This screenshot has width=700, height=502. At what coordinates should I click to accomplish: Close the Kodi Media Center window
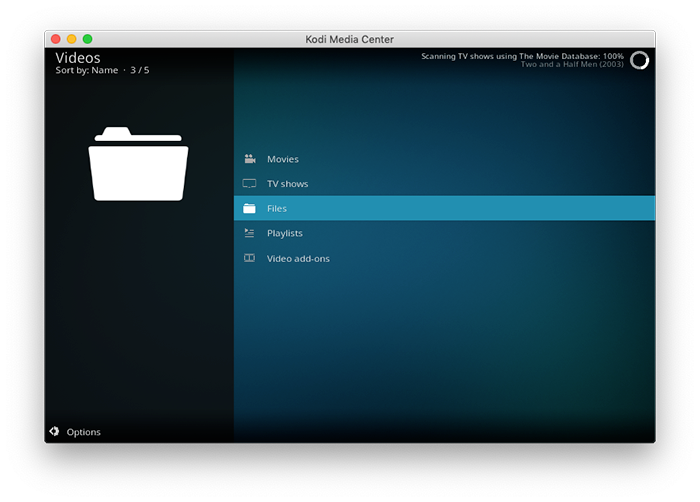coord(55,39)
